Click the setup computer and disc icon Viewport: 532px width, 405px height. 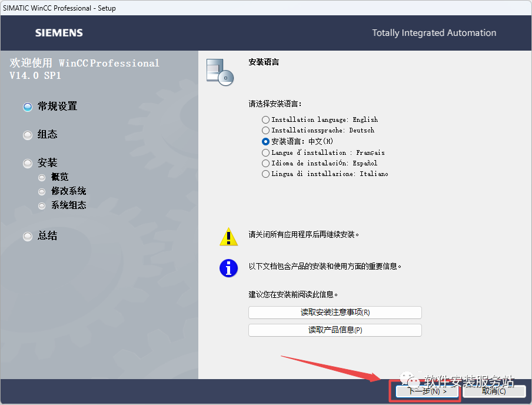[220, 72]
